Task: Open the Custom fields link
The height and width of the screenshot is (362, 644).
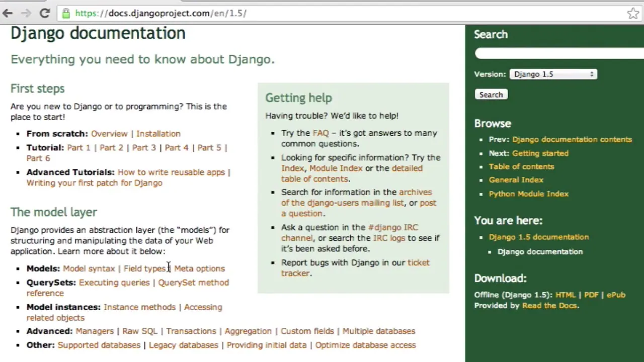Action: point(307,331)
